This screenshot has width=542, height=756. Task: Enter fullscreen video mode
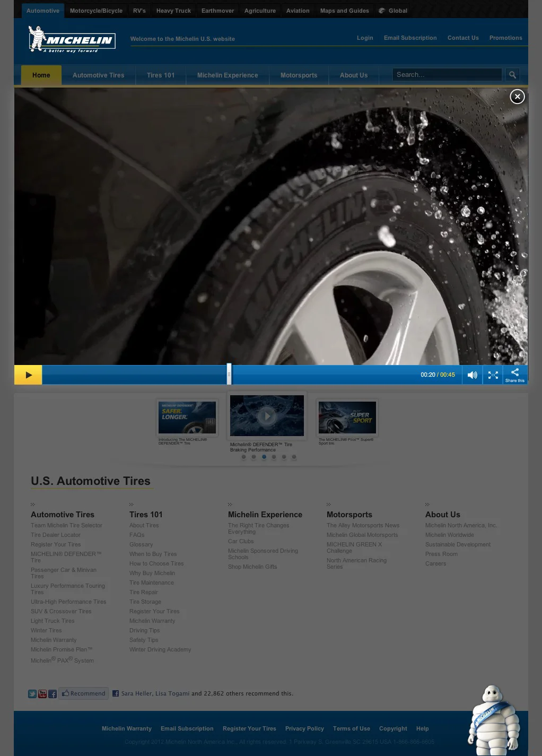click(493, 375)
